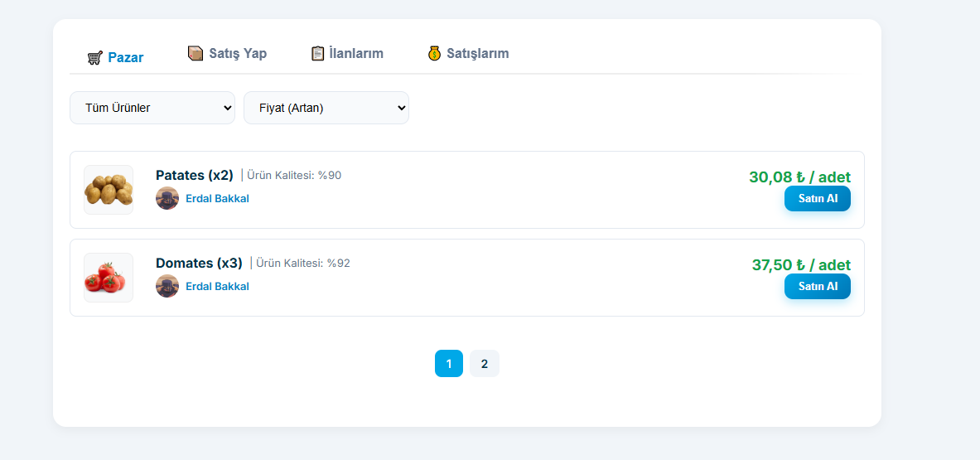Click the Patates product image
This screenshot has height=460, width=980.
[109, 190]
